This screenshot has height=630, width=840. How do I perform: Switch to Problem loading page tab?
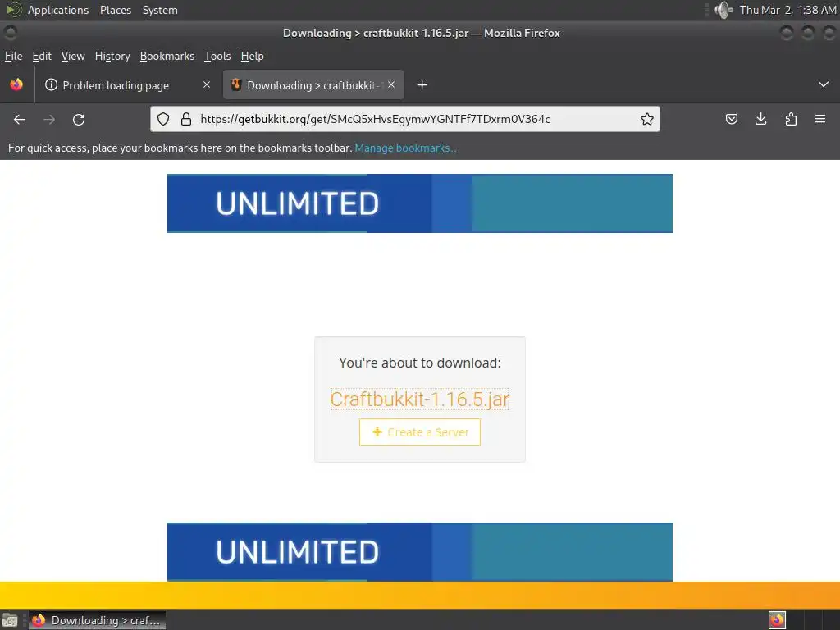(127, 85)
